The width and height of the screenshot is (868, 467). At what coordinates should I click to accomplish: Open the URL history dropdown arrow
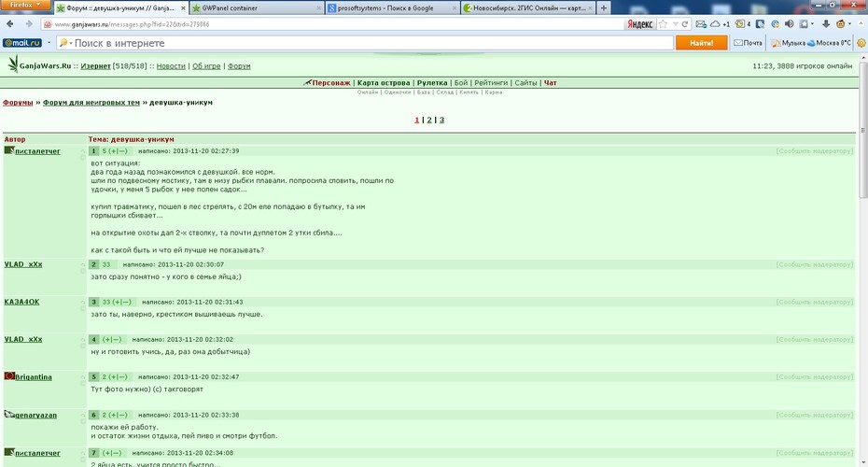[675, 24]
